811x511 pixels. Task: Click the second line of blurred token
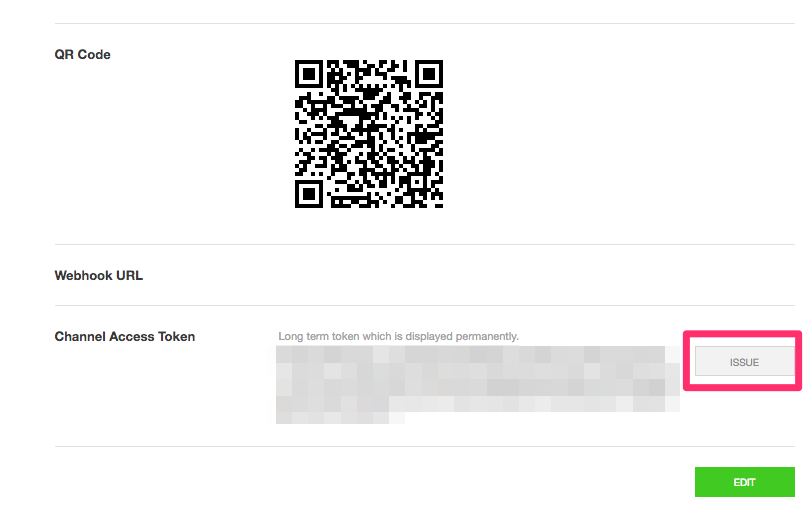tap(477, 371)
